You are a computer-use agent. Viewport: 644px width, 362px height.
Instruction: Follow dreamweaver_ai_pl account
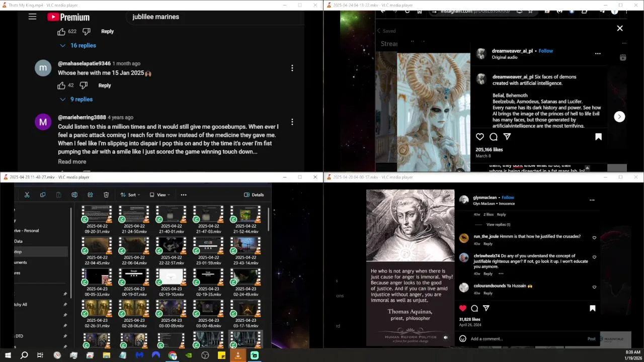pyautogui.click(x=545, y=51)
